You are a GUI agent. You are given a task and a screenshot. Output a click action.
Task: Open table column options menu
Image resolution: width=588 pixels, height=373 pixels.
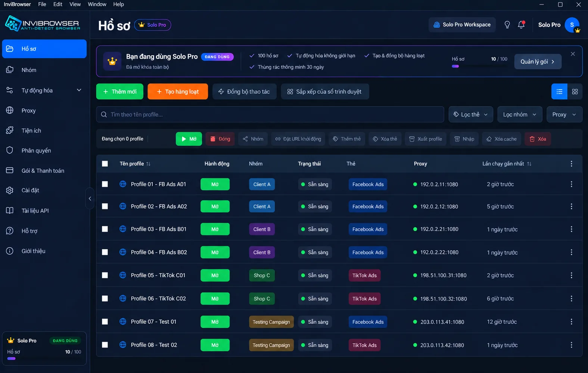point(571,164)
